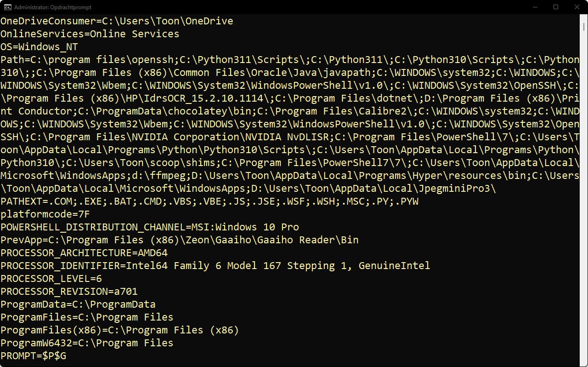Click the PROCESSOR_REVISION=a701 line
Image resolution: width=588 pixels, height=367 pixels.
(69, 292)
